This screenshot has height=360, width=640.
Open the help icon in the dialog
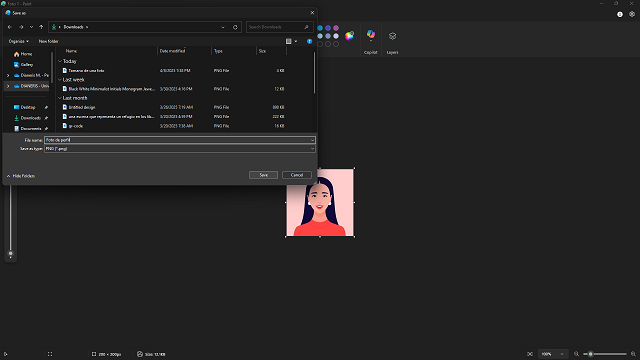click(309, 41)
